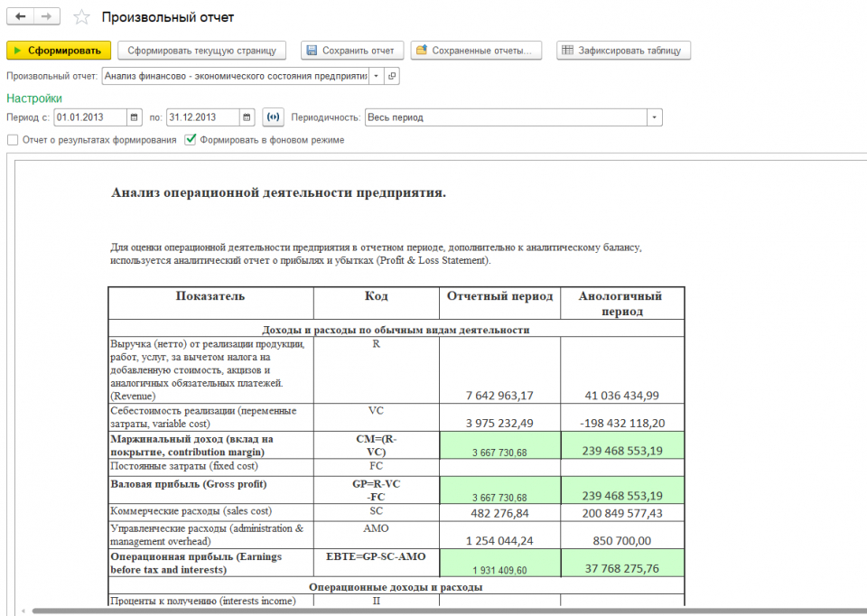
Task: Click revenue value 7 642 963,17
Action: [x=499, y=396]
